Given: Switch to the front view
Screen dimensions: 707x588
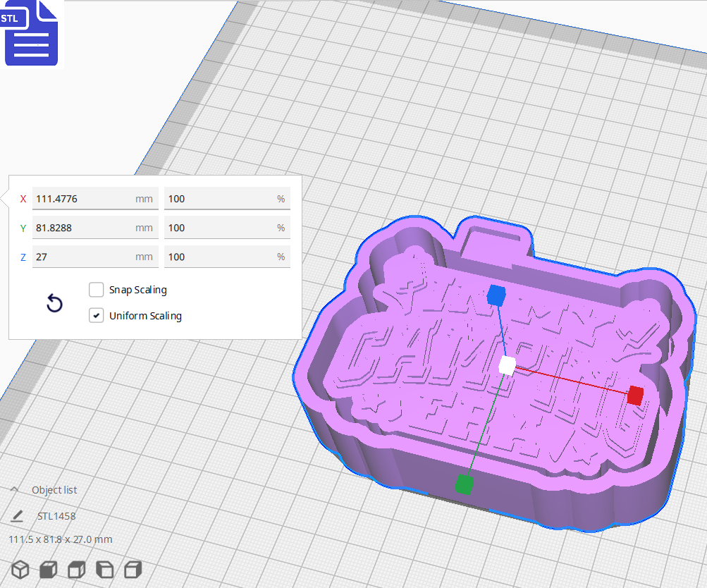Looking at the screenshot, I should coord(48,569).
